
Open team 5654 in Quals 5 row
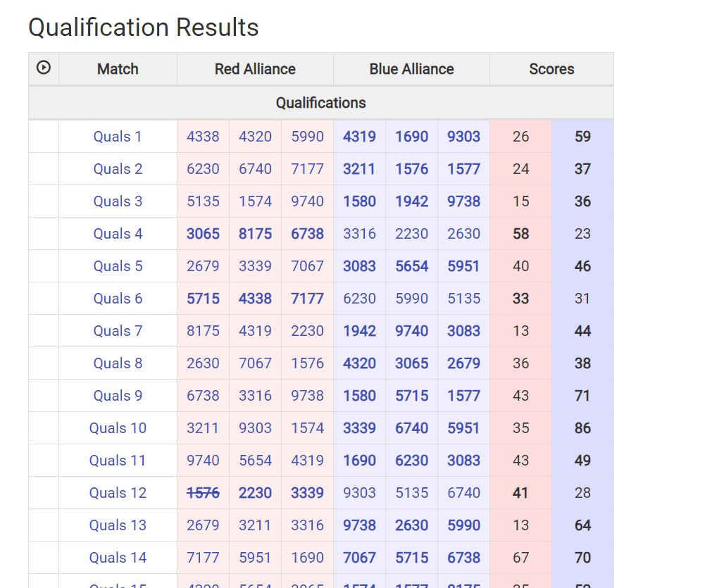point(411,266)
